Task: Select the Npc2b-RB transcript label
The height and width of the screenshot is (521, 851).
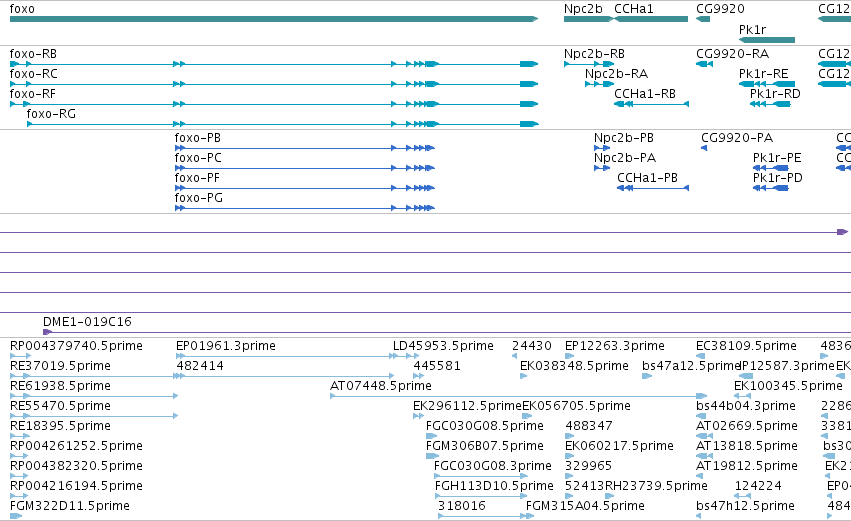Action: pyautogui.click(x=594, y=54)
